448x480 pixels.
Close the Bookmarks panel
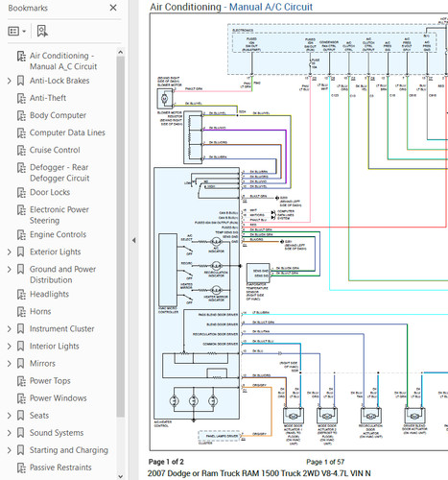(113, 8)
